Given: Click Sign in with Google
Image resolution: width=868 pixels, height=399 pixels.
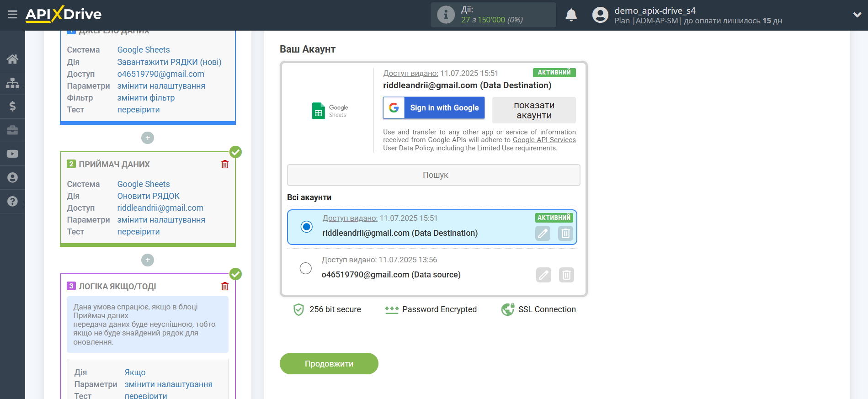Looking at the screenshot, I should [x=434, y=108].
